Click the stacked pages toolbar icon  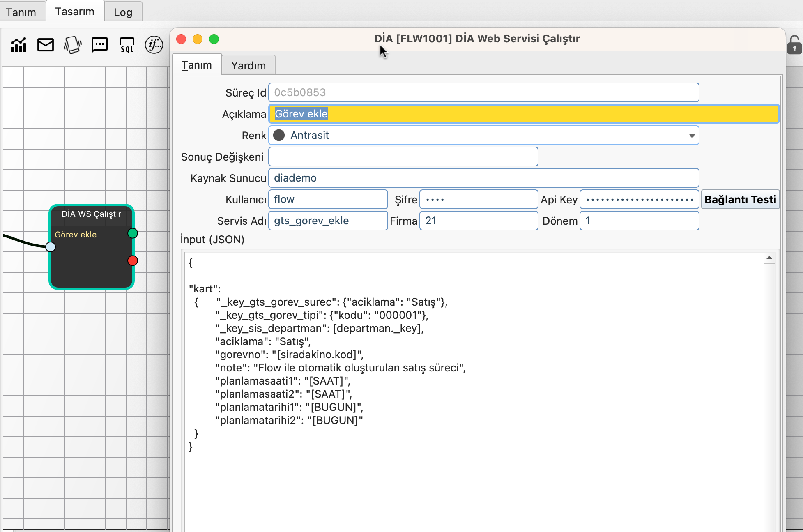click(73, 45)
